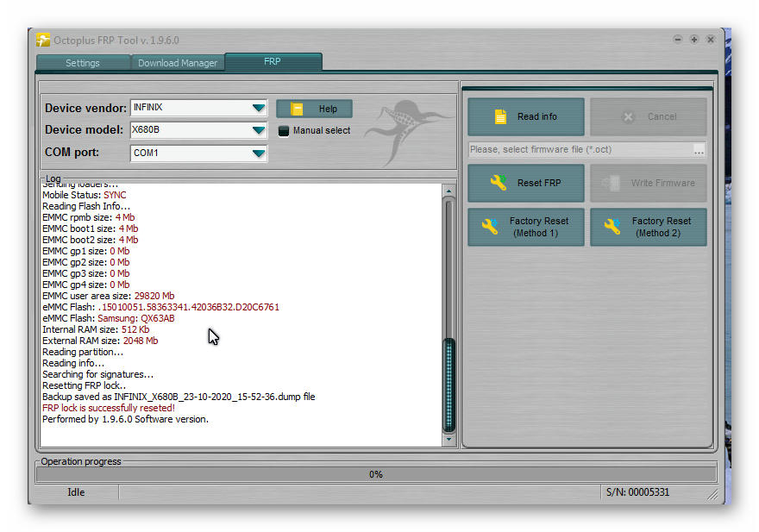Image resolution: width=759 pixels, height=532 pixels.
Task: Open the Settings tab
Action: point(83,63)
